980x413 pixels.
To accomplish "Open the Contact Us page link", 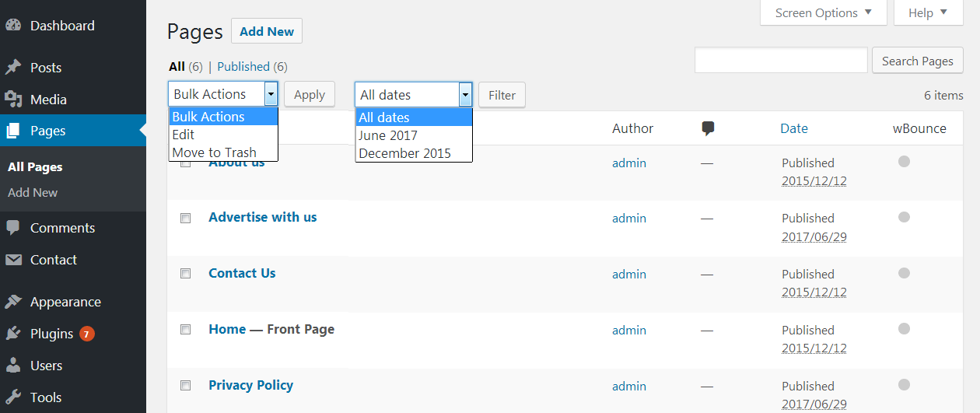I will (x=242, y=273).
